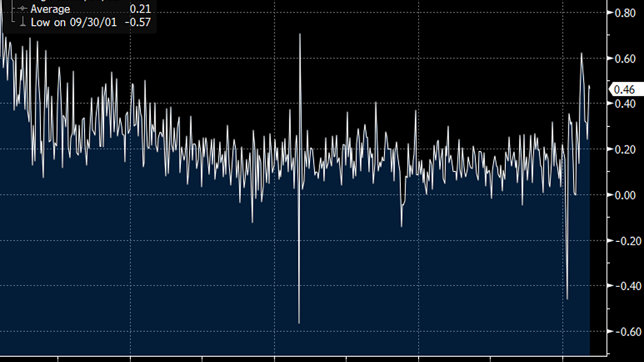Click the Average legend marker icon
644x362 pixels.
[22, 9]
